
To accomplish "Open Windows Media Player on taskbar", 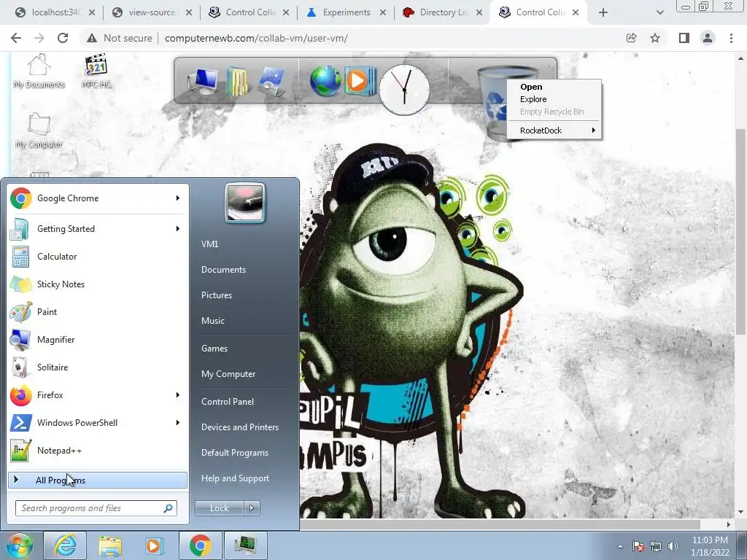I will click(x=154, y=545).
